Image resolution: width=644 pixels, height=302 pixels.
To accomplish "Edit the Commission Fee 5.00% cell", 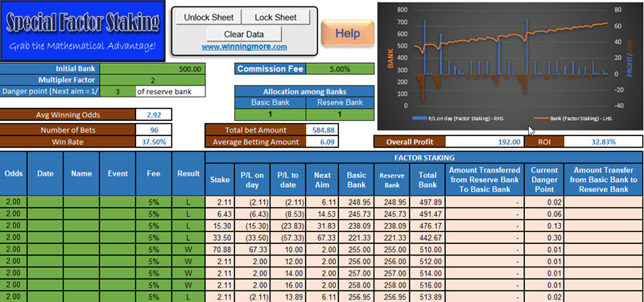I will tap(340, 68).
